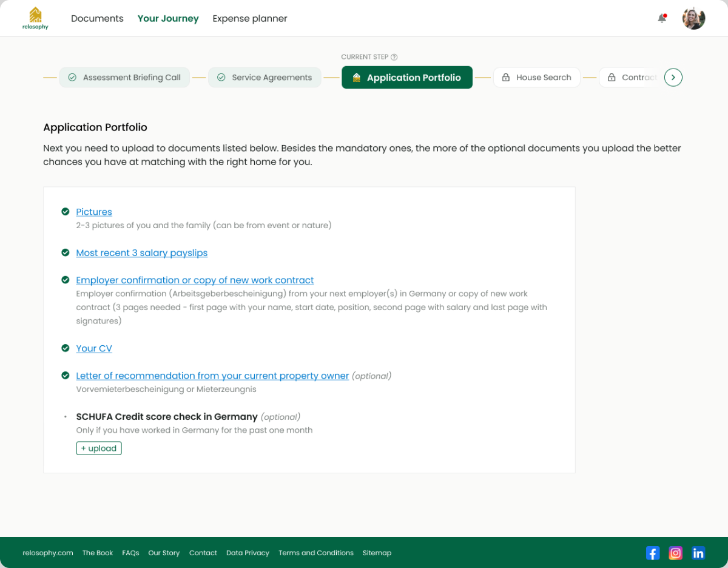Open the Instagram icon in footer
728x568 pixels.
(676, 553)
